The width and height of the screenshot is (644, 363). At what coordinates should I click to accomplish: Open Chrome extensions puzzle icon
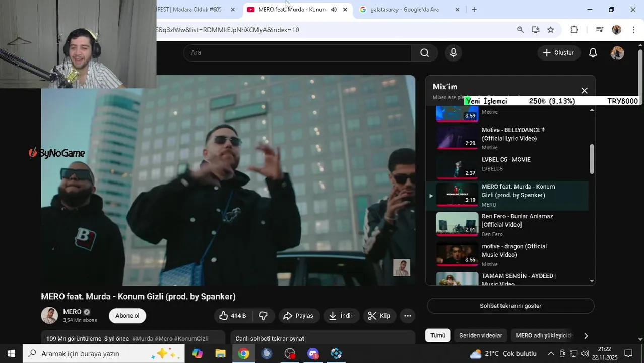pyautogui.click(x=574, y=30)
